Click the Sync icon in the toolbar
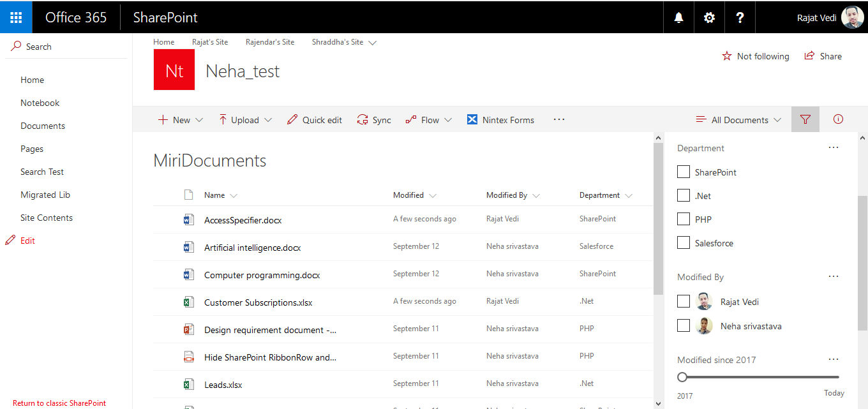 click(363, 119)
